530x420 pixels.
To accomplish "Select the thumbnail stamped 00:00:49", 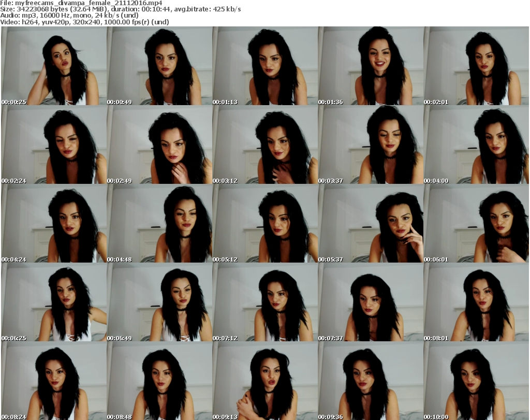I will (159, 66).
